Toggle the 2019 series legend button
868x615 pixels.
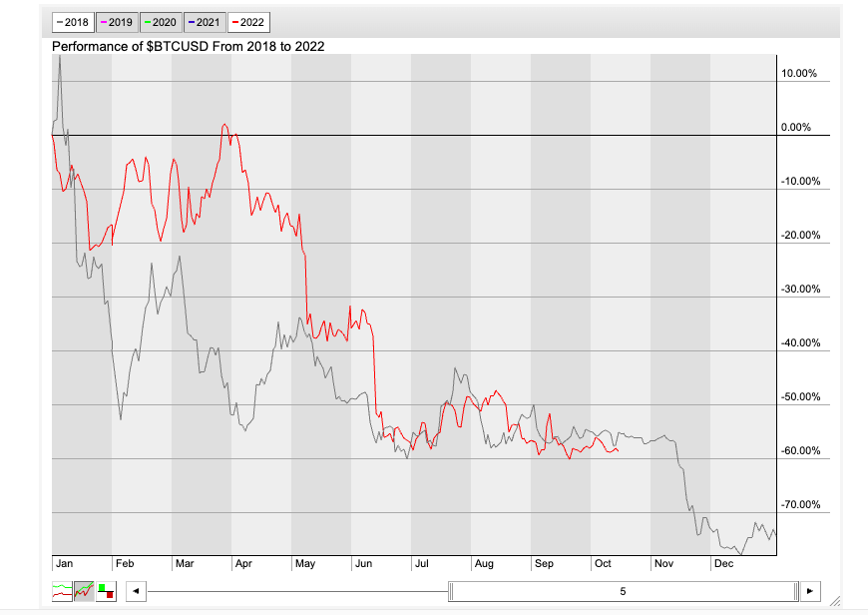tap(117, 22)
